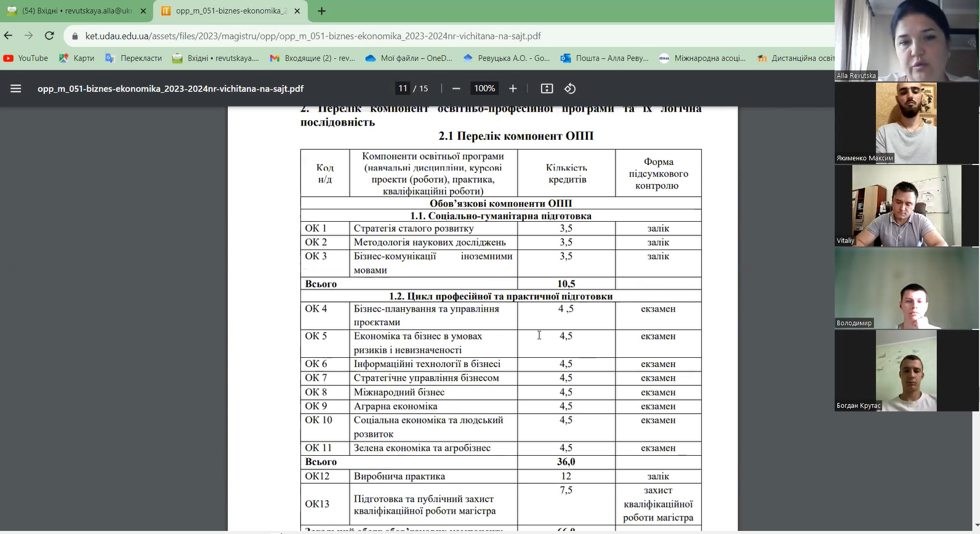This screenshot has height=534, width=980.
Task: Click the address bar URL
Action: click(x=313, y=36)
